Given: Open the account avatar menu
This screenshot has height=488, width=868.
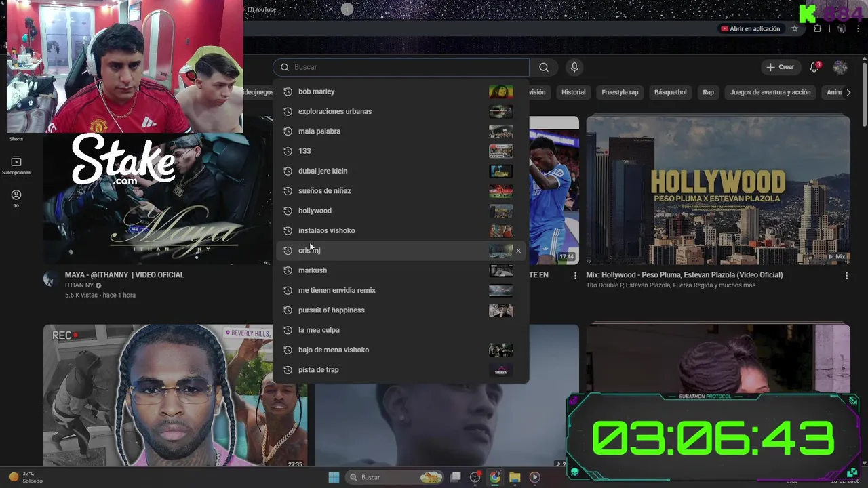Looking at the screenshot, I should click(840, 67).
